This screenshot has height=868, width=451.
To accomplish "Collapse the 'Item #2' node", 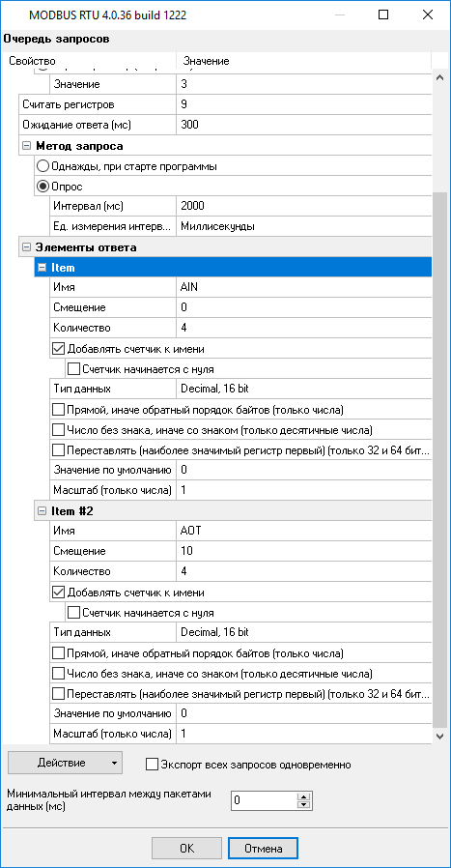I will (x=41, y=511).
